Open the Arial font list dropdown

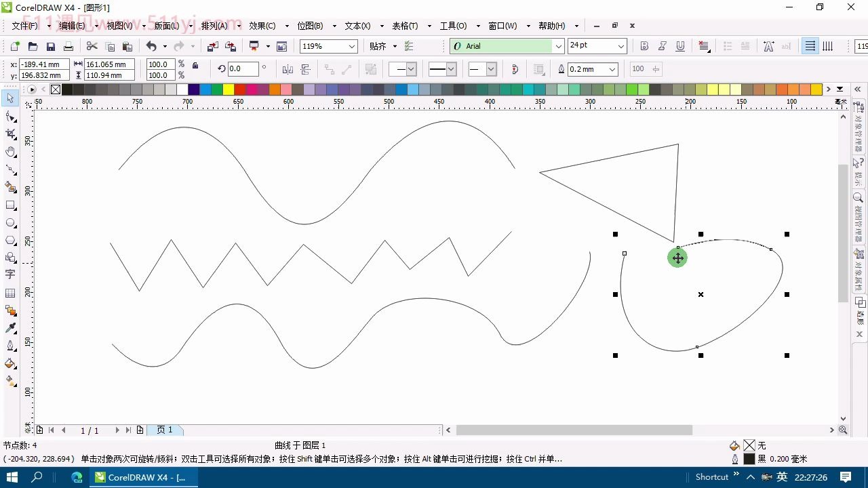point(559,46)
